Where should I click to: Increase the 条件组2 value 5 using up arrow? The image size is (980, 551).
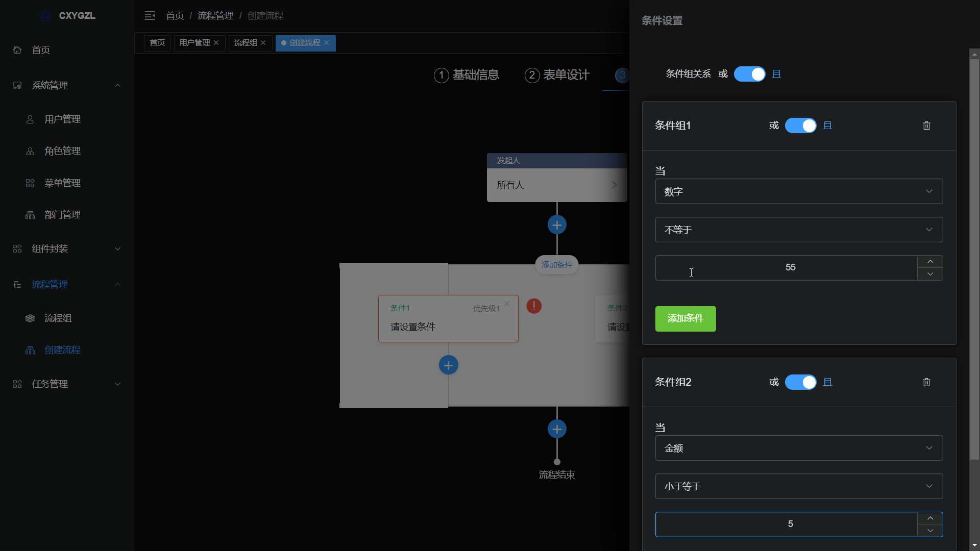click(x=930, y=518)
